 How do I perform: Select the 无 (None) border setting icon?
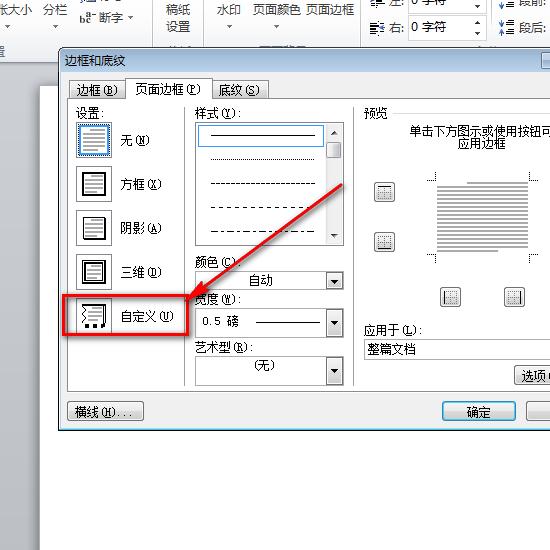click(94, 140)
